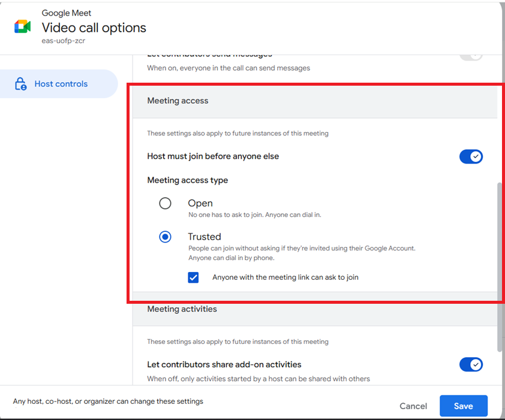Select the Trusted meeting access radio button
Image resolution: width=505 pixels, height=420 pixels.
(x=165, y=237)
